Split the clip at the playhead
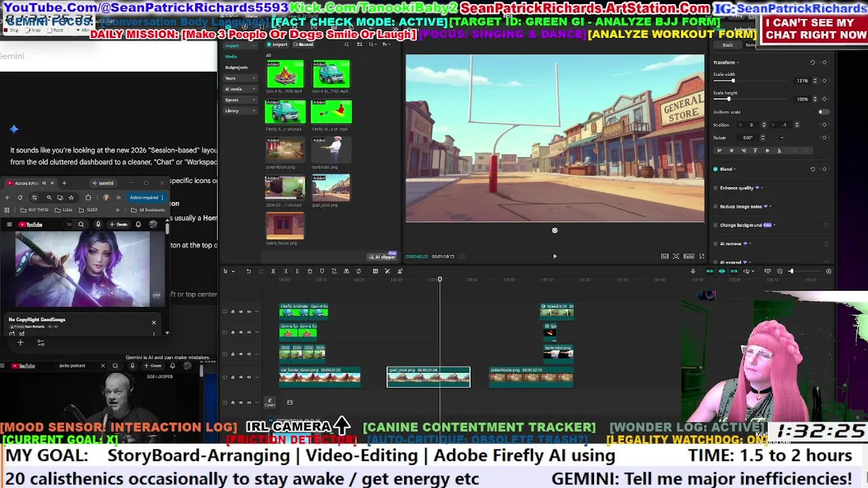 (x=273, y=271)
